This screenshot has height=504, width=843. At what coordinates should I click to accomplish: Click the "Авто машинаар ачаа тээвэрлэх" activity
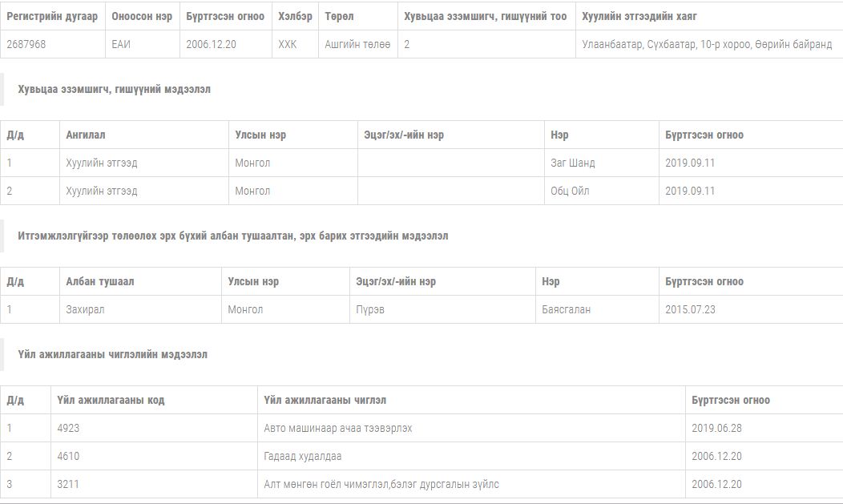(338, 428)
